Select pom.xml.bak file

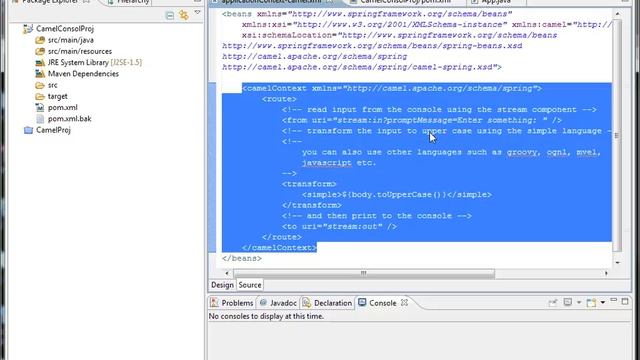coord(69,119)
